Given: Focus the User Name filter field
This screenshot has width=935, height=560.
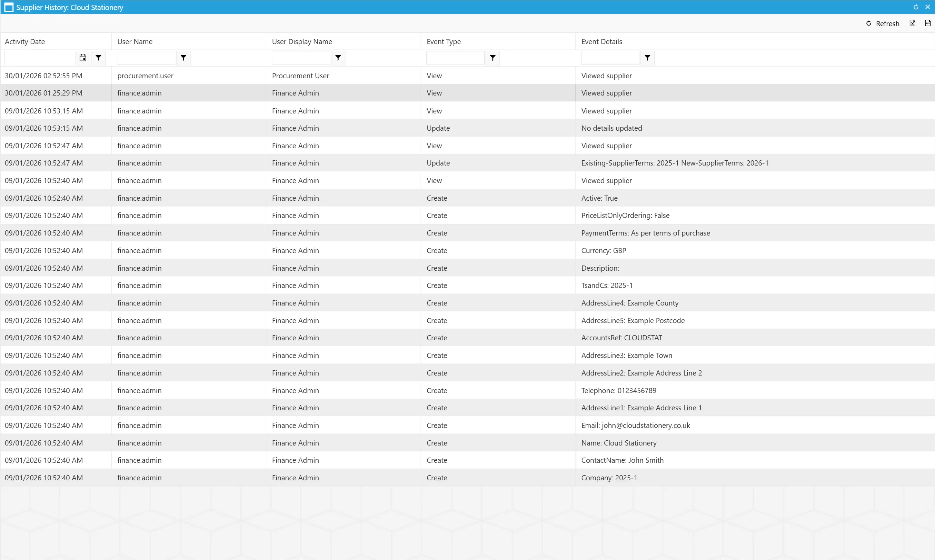Looking at the screenshot, I should 146,58.
